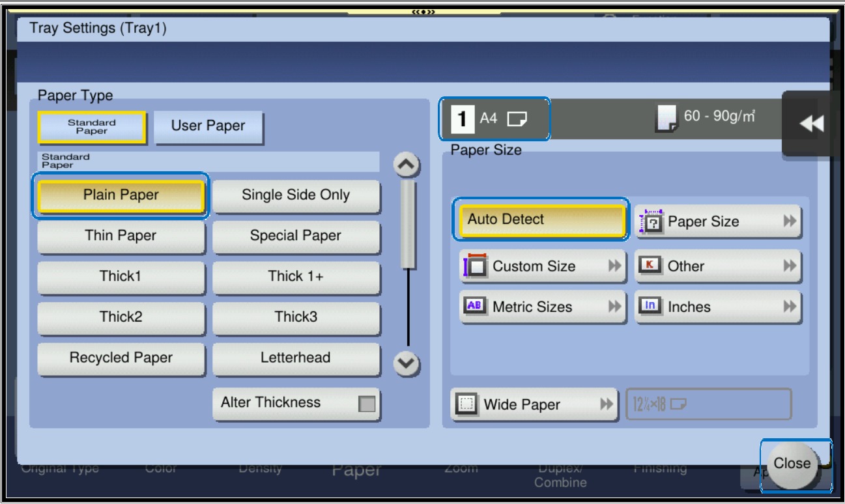Choose the Recycled Paper button
The width and height of the screenshot is (845, 504).
(x=121, y=357)
